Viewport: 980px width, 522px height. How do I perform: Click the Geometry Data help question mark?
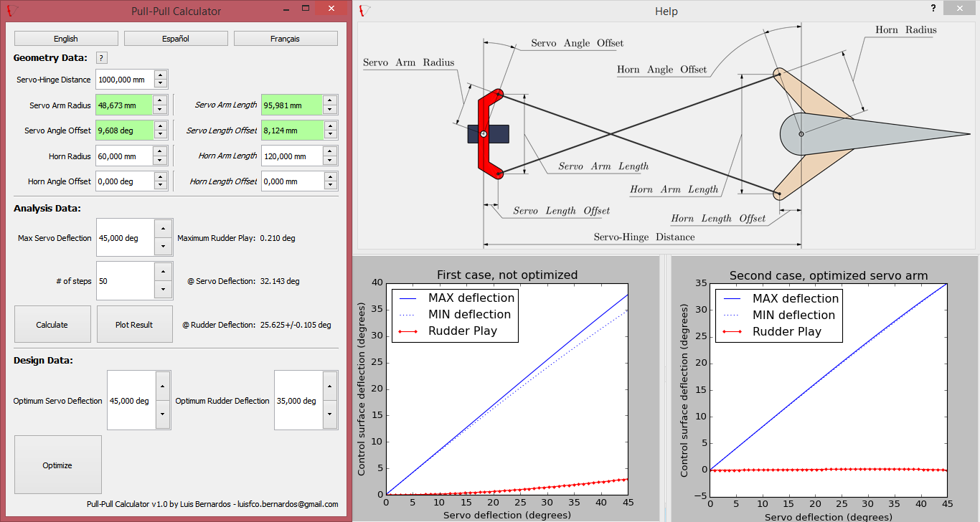click(x=102, y=58)
